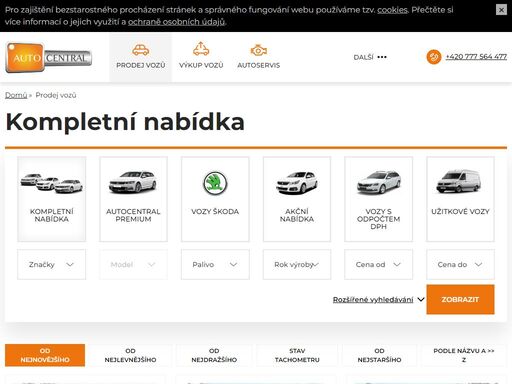Viewport: 512px width, 384px height.
Task: Open the Cena do dropdown
Action: click(x=460, y=264)
